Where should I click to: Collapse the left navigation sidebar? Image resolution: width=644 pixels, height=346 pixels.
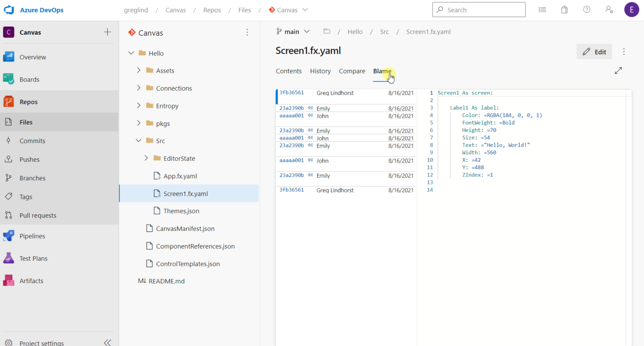(107, 342)
